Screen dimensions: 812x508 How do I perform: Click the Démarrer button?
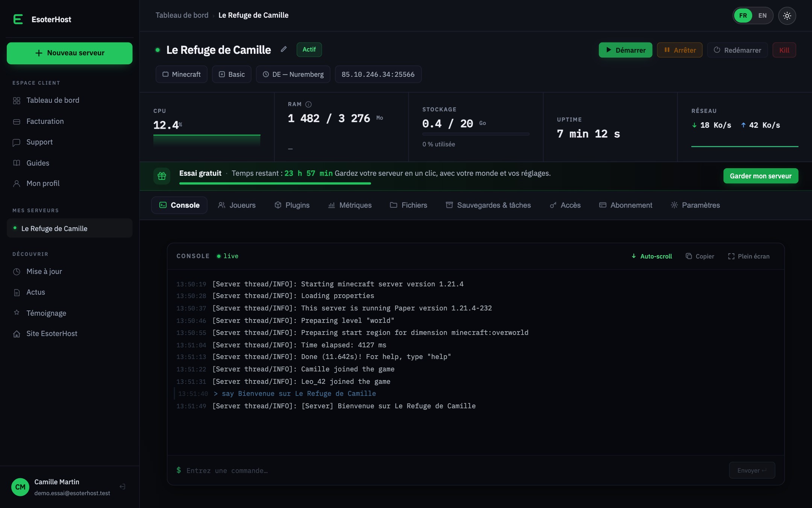tap(626, 50)
